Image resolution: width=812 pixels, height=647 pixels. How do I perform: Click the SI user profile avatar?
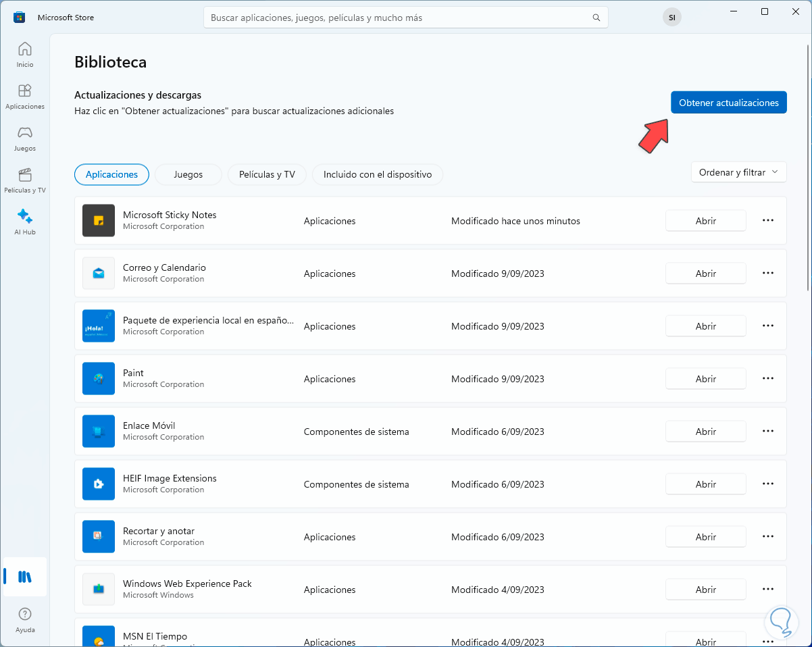coord(671,18)
